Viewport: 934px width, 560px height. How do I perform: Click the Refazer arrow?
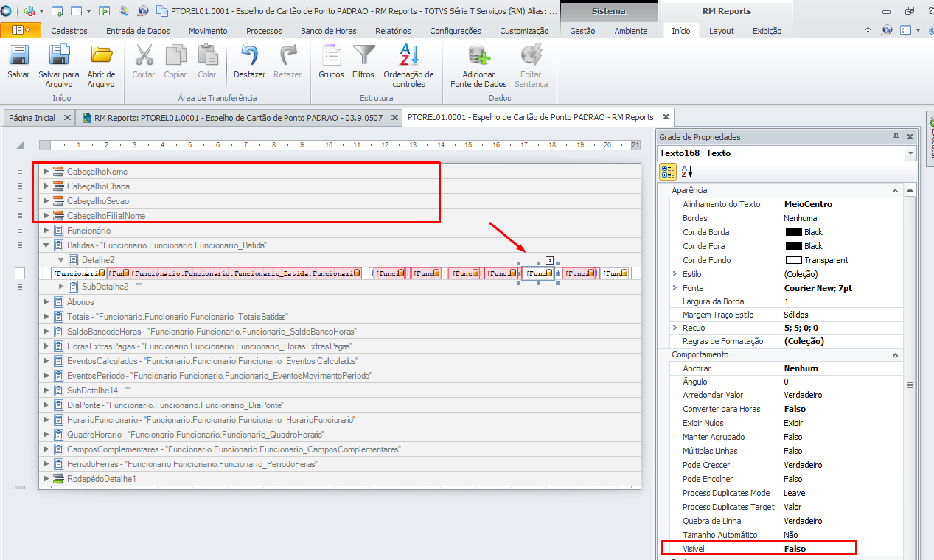287,56
